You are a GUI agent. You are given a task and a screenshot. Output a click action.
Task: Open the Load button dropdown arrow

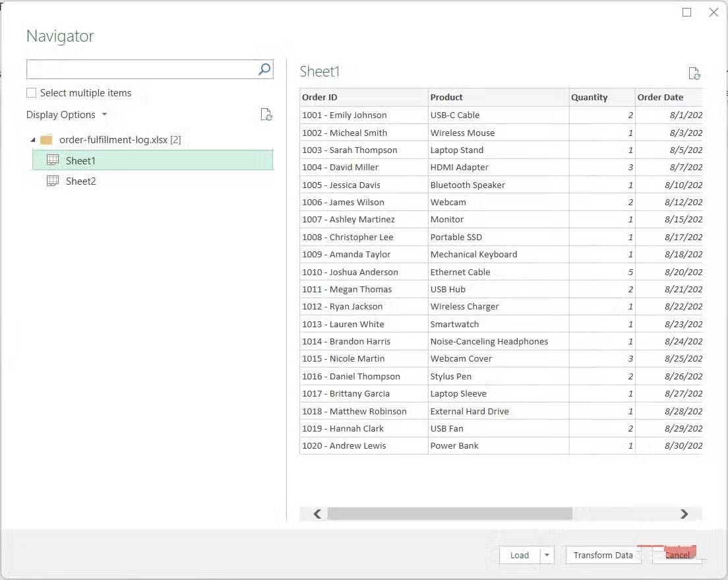coord(547,556)
